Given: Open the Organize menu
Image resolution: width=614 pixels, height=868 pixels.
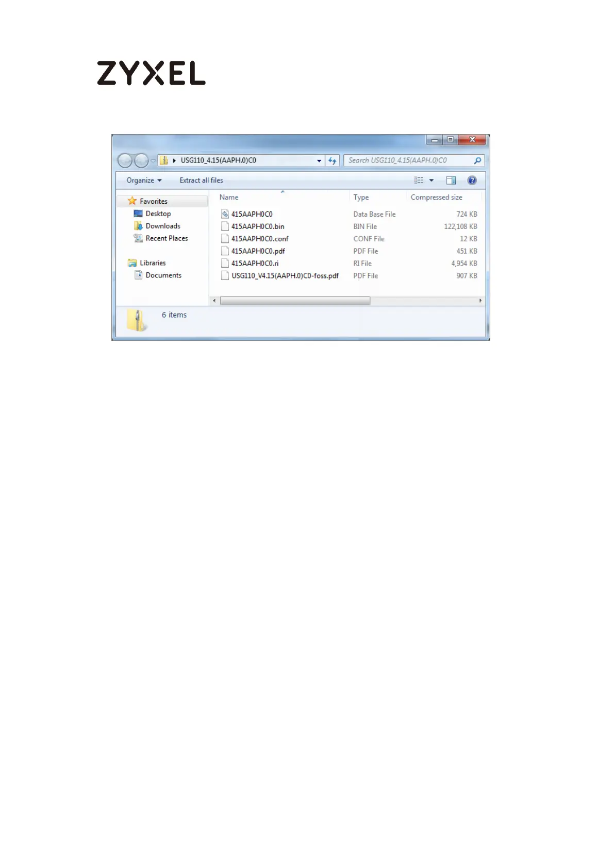Looking at the screenshot, I should point(144,181).
